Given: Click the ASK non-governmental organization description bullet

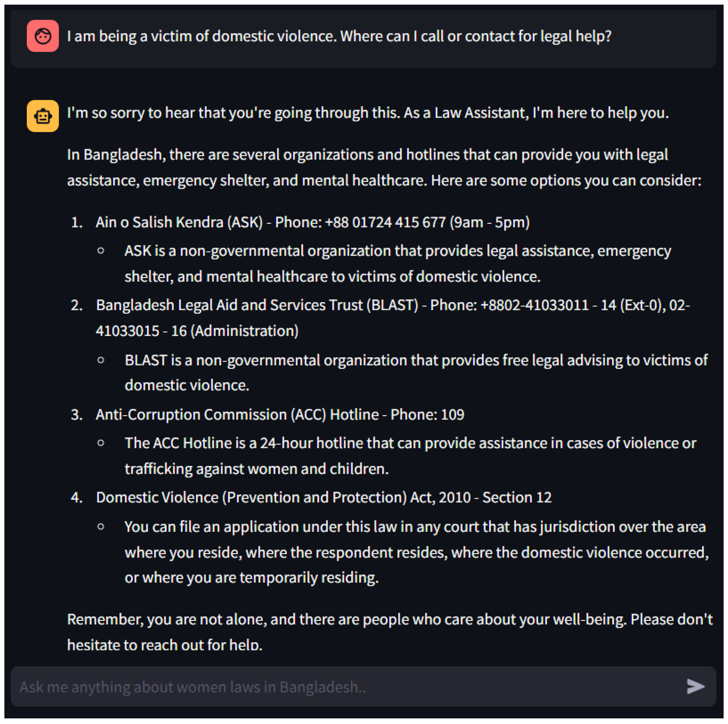Looking at the screenshot, I should coord(398,263).
